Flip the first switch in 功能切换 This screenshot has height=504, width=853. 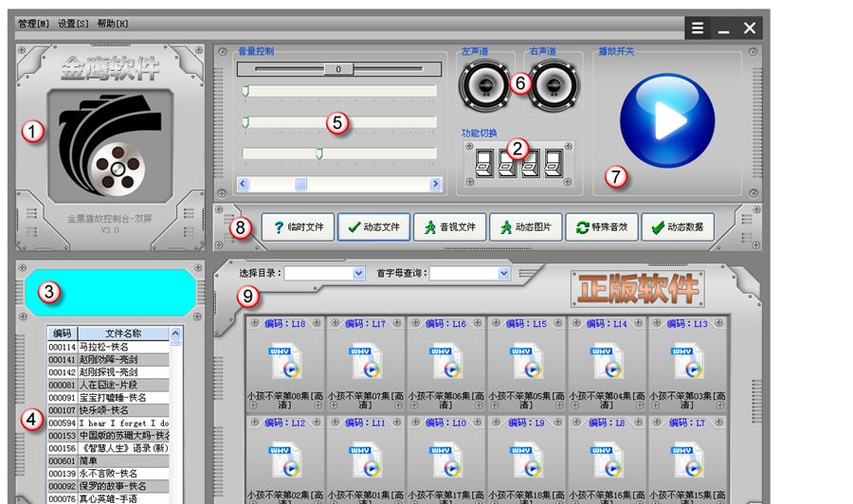[483, 163]
